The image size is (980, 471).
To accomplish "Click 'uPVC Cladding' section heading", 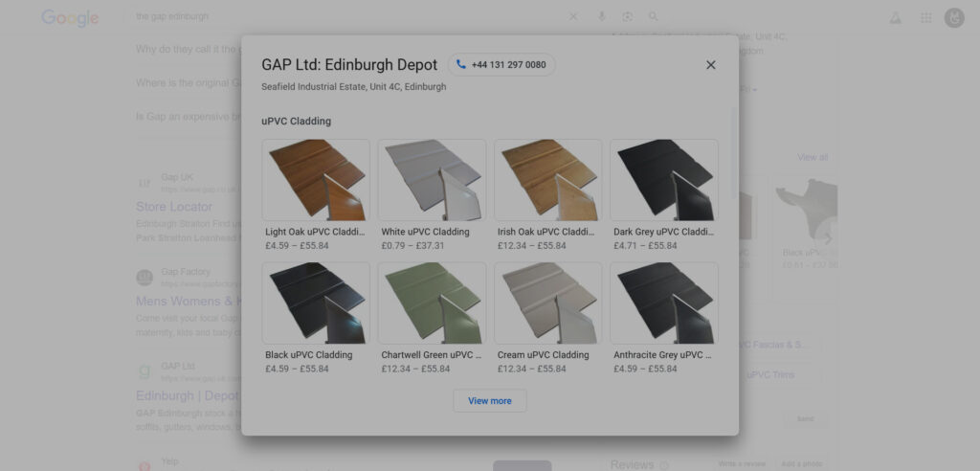I will (297, 122).
